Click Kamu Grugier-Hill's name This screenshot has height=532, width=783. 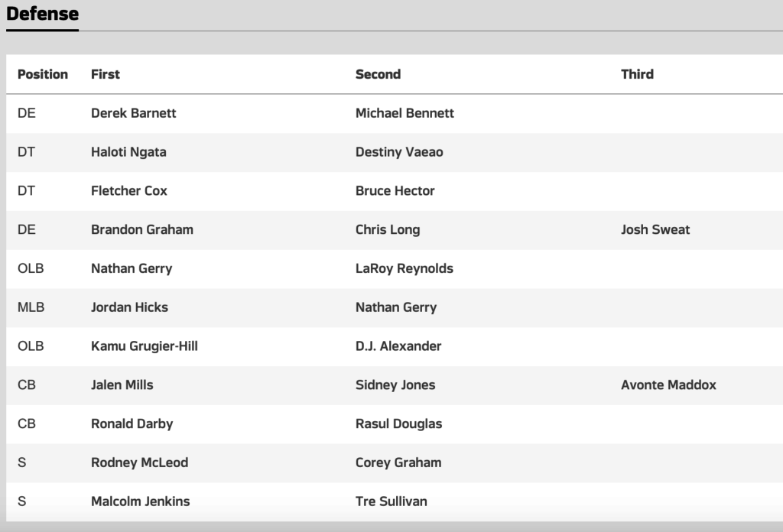pyautogui.click(x=144, y=346)
